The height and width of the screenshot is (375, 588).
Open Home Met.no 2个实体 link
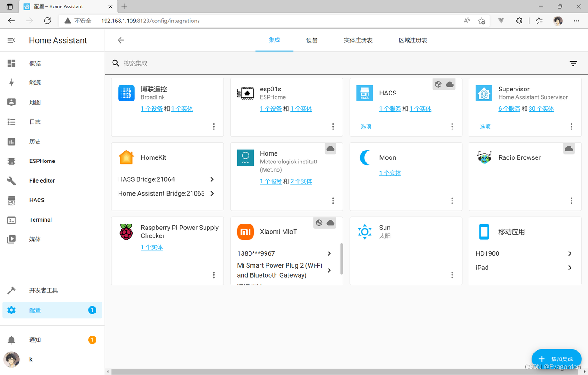[x=301, y=181]
